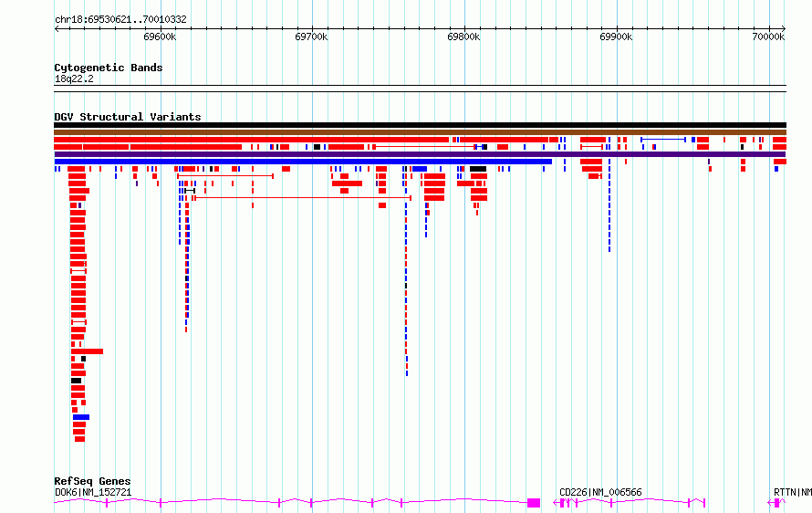
Task: Select the Cytogenetic Bands track title
Action: (109, 68)
